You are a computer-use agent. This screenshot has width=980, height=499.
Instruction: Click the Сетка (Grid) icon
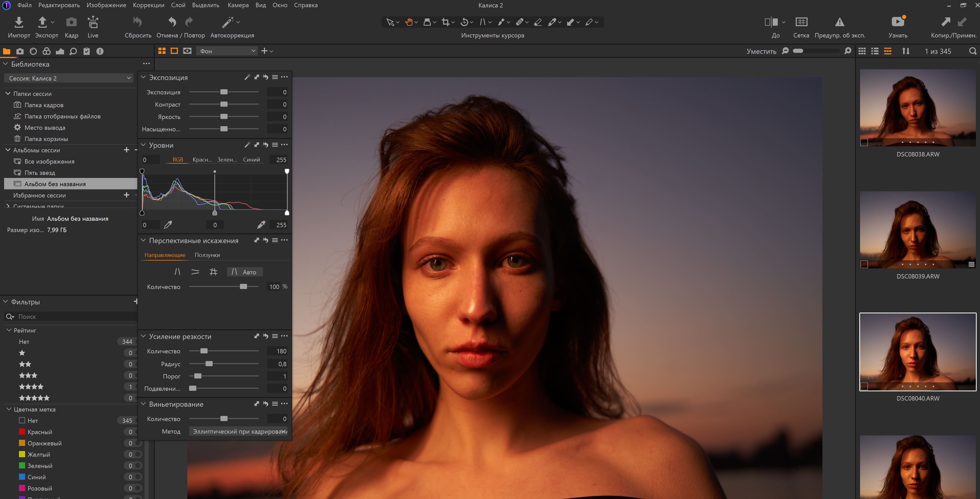tap(801, 22)
